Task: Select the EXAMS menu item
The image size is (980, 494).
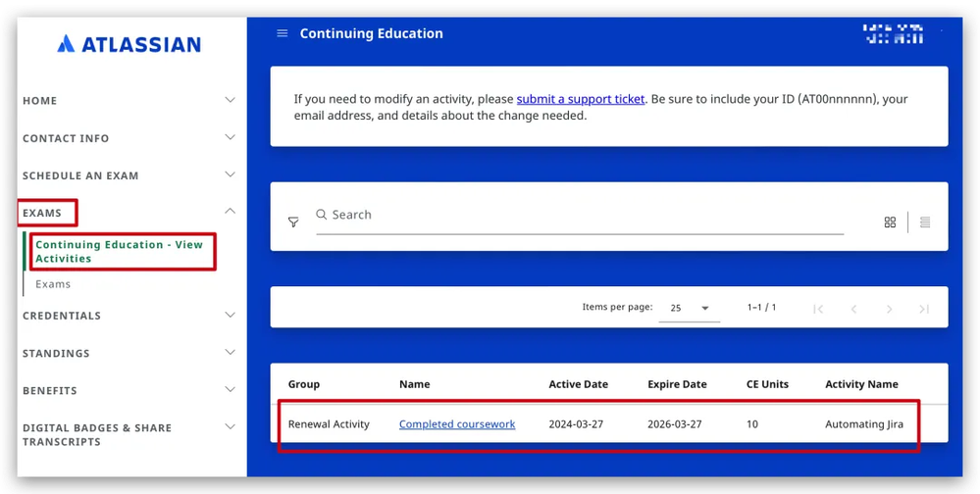Action: pos(42,213)
